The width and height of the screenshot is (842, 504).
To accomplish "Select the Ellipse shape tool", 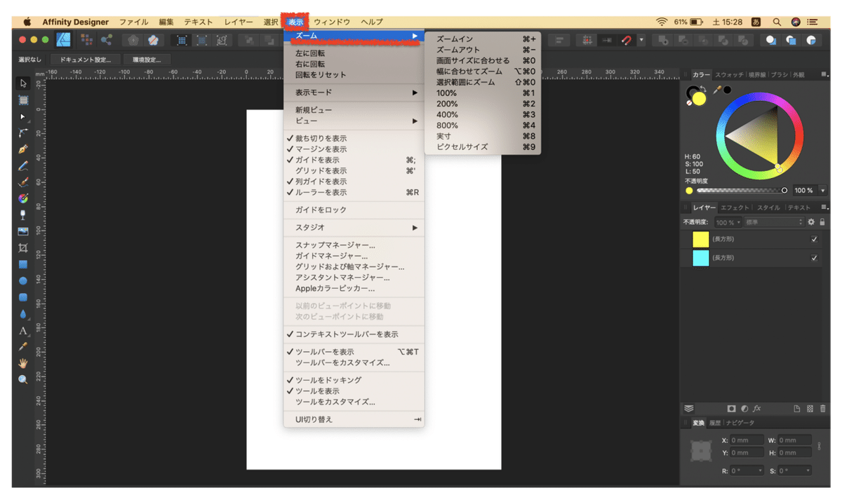I will 23,280.
